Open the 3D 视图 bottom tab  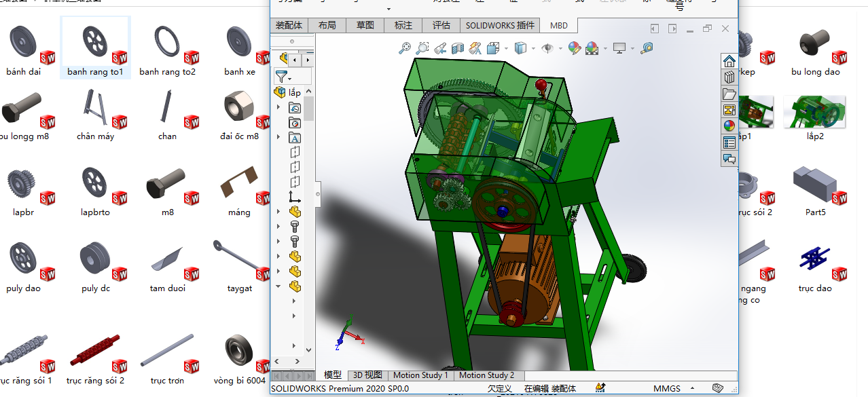coord(367,375)
